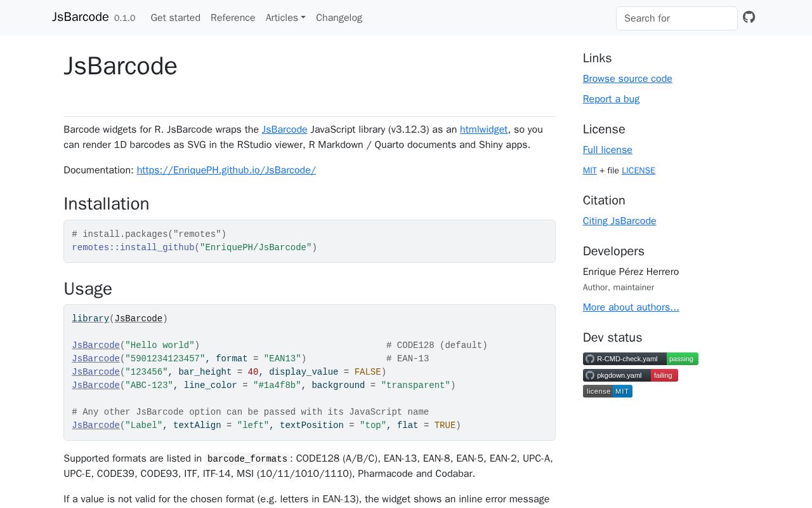The image size is (812, 508).
Task: Click JsBarcode link in "Hello world" code line
Action: (x=96, y=345)
